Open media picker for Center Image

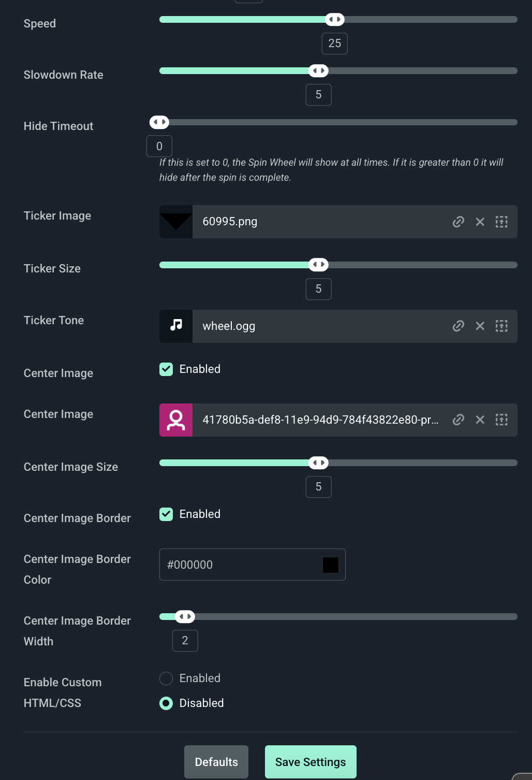(501, 420)
